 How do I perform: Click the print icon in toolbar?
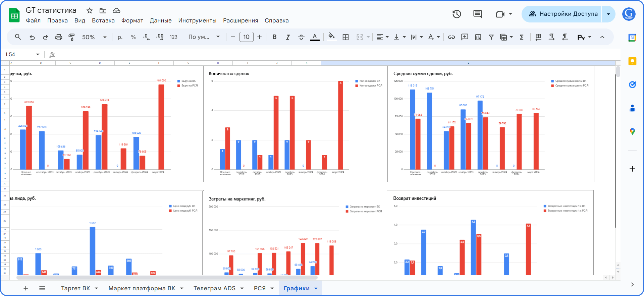click(59, 37)
